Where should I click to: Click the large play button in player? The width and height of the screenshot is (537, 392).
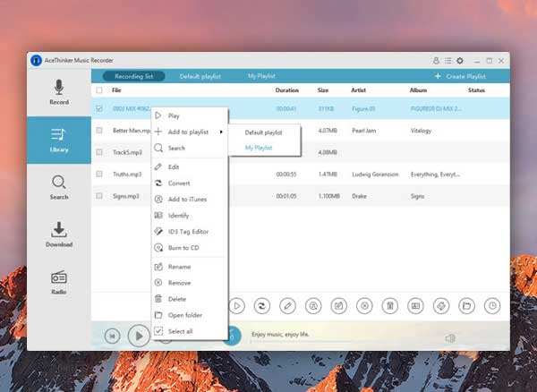click(139, 336)
